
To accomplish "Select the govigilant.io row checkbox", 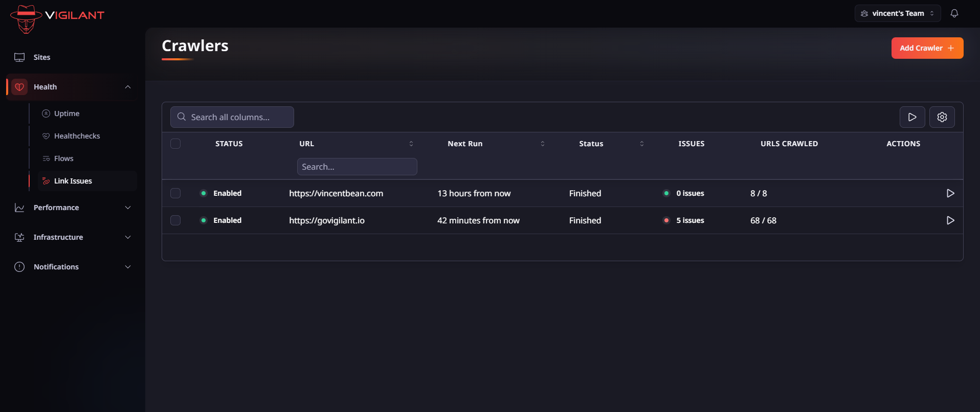I will (175, 220).
